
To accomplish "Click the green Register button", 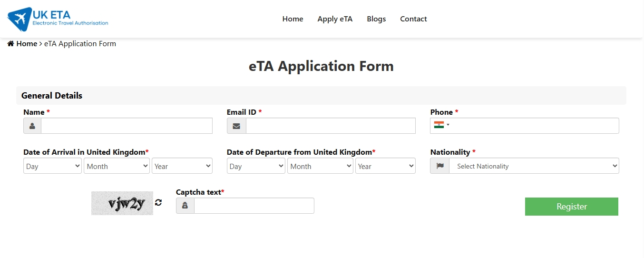I will 572,207.
